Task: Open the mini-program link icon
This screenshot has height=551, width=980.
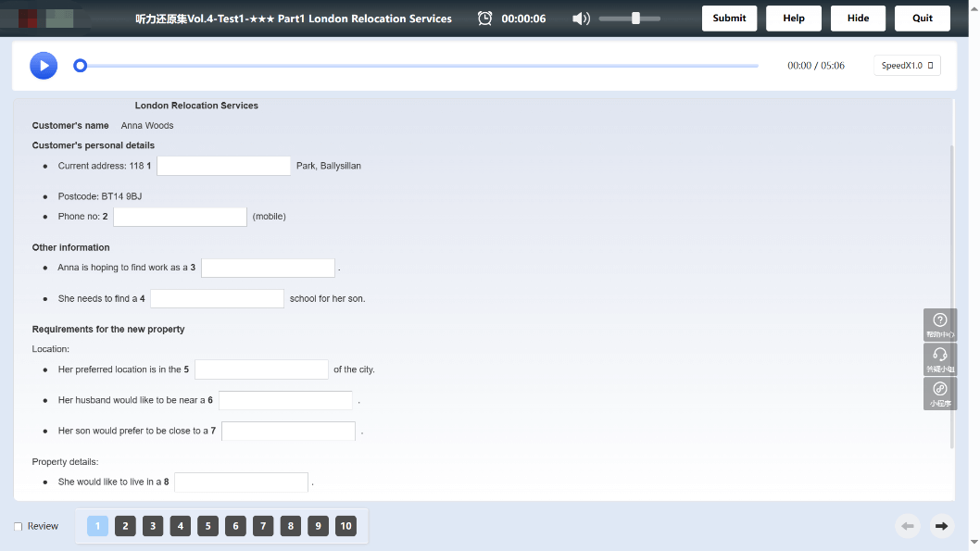Action: coord(940,394)
